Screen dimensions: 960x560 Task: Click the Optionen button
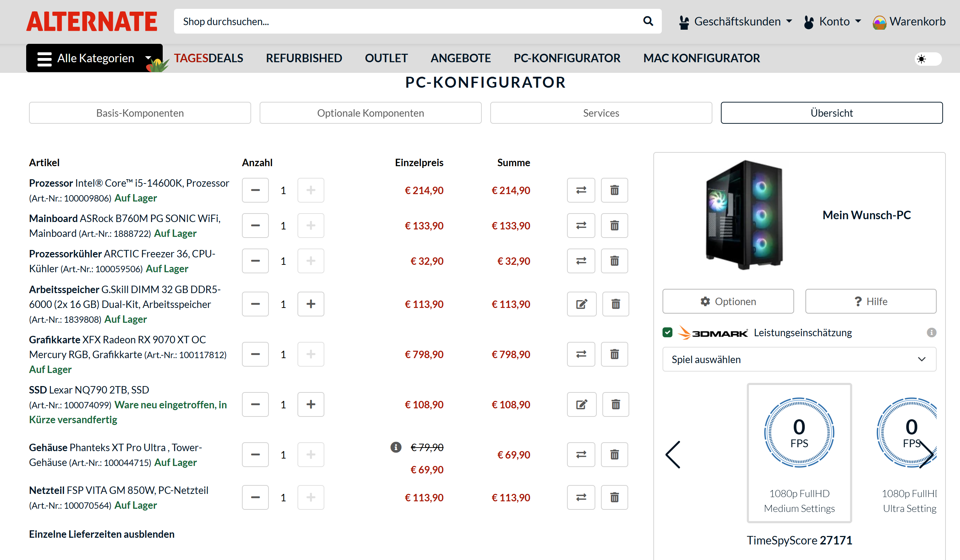(x=728, y=302)
